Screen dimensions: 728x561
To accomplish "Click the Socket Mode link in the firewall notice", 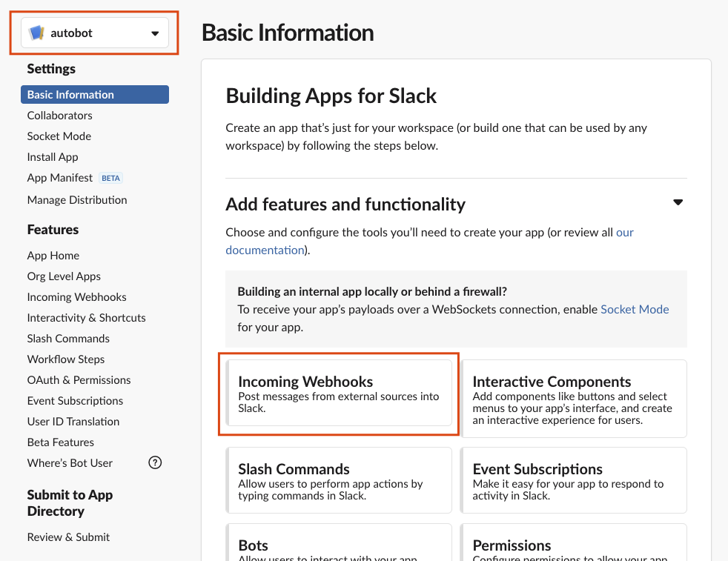I will pos(635,310).
